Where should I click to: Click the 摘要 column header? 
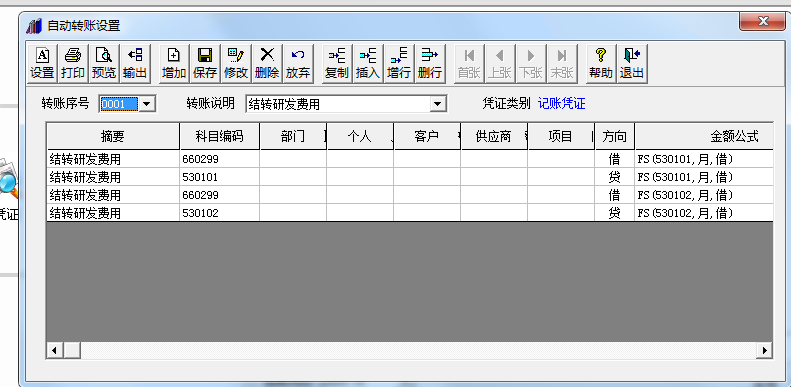(x=113, y=136)
